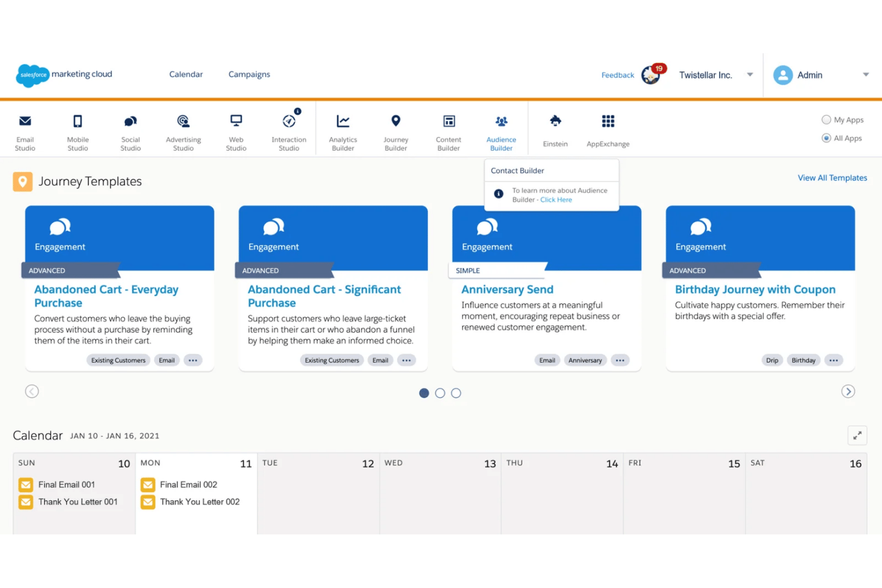Open the Campaigns menu

click(249, 74)
